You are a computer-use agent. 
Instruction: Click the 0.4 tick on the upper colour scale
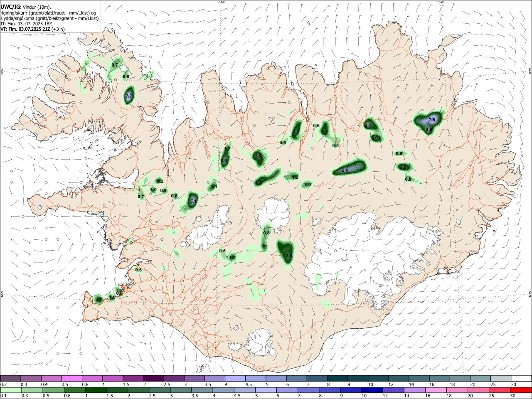44,384
